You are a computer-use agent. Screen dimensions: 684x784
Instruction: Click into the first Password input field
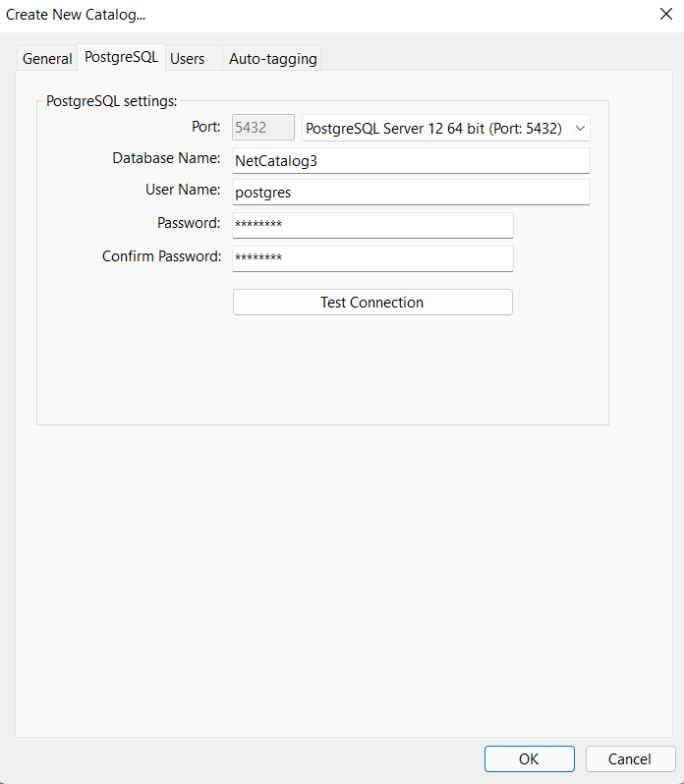372,225
